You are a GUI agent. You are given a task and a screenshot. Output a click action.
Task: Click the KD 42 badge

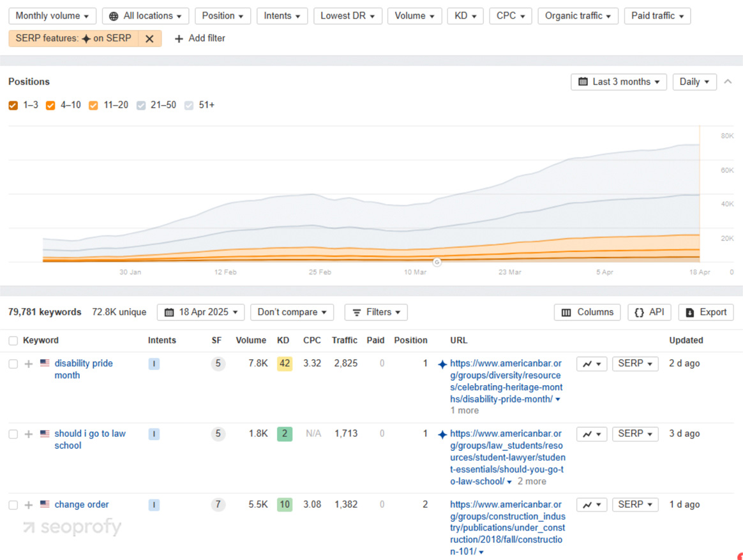(284, 364)
